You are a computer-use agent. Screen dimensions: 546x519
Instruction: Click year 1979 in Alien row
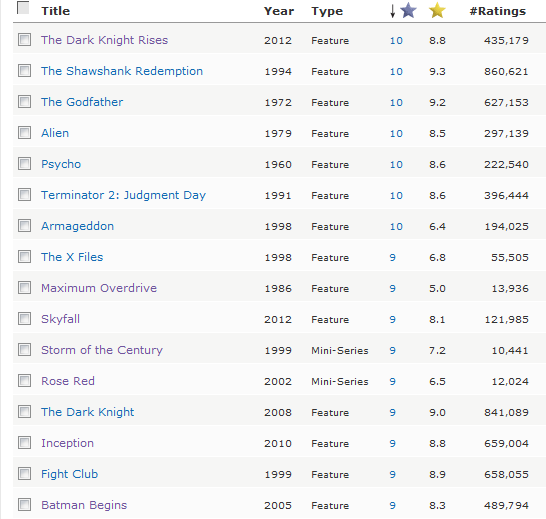point(278,133)
